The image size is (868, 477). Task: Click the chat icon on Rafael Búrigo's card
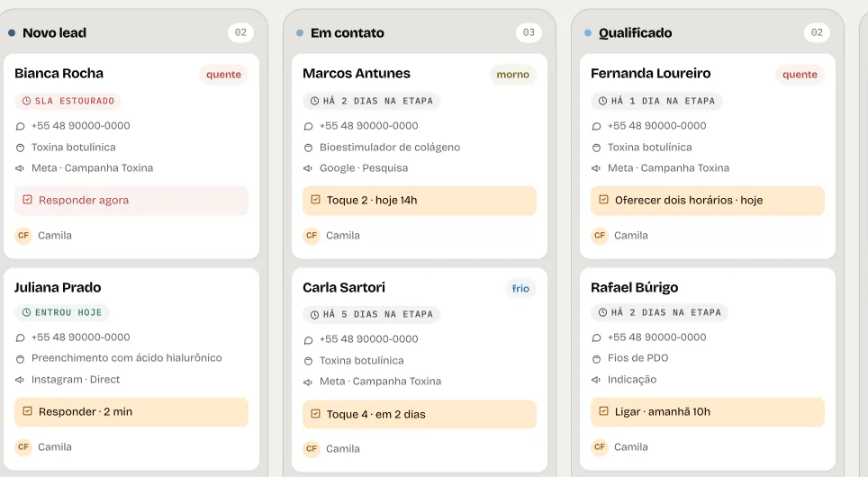596,337
